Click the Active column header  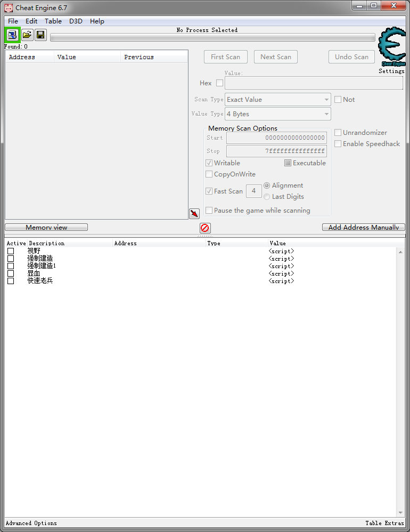[x=17, y=243]
